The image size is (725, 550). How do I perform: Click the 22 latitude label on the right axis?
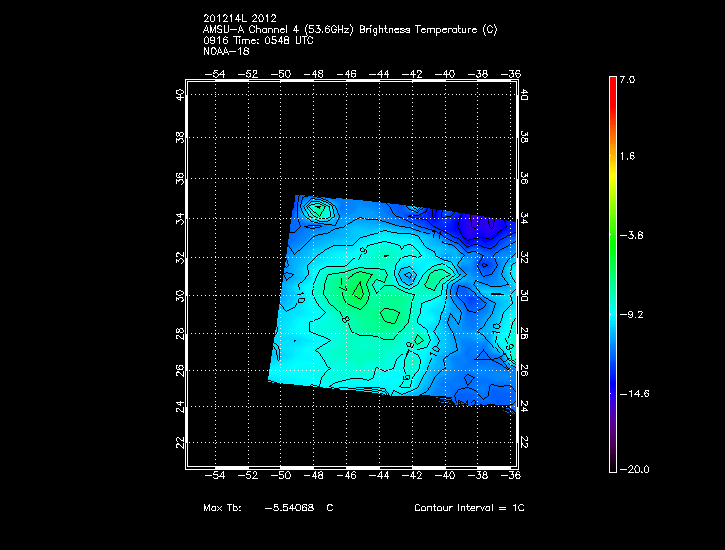tap(523, 442)
